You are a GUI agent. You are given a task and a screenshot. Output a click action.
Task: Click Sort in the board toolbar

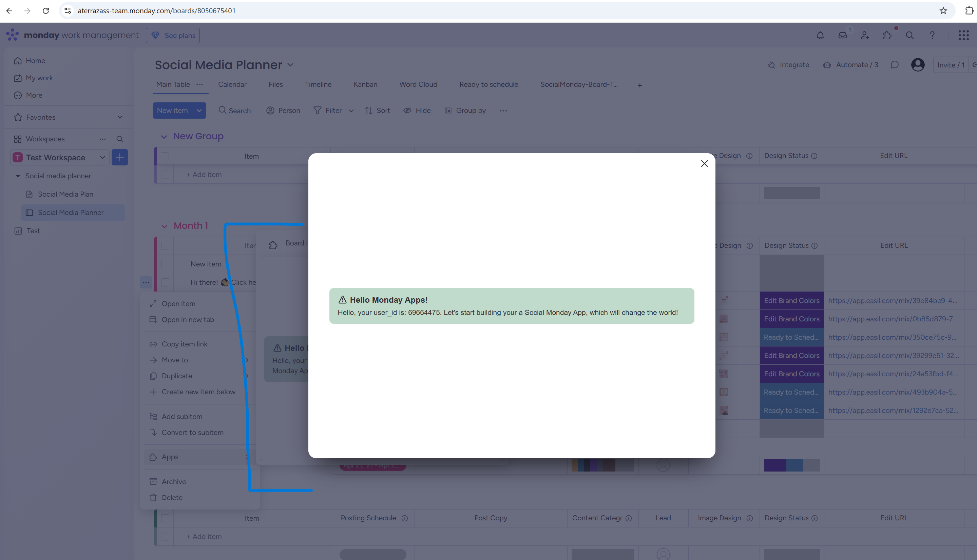pyautogui.click(x=377, y=111)
